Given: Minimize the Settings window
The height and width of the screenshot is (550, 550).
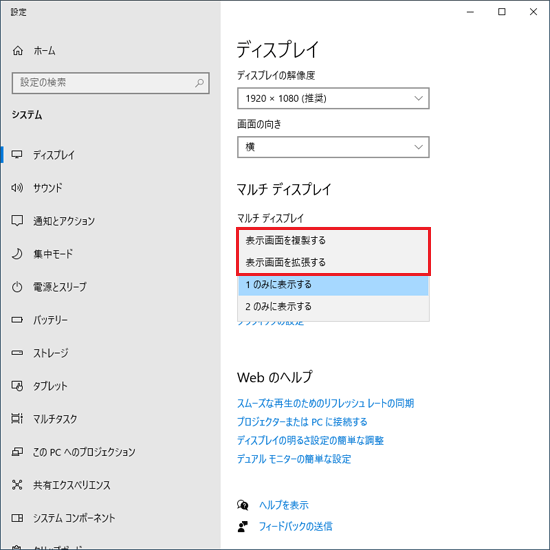Looking at the screenshot, I should point(470,12).
